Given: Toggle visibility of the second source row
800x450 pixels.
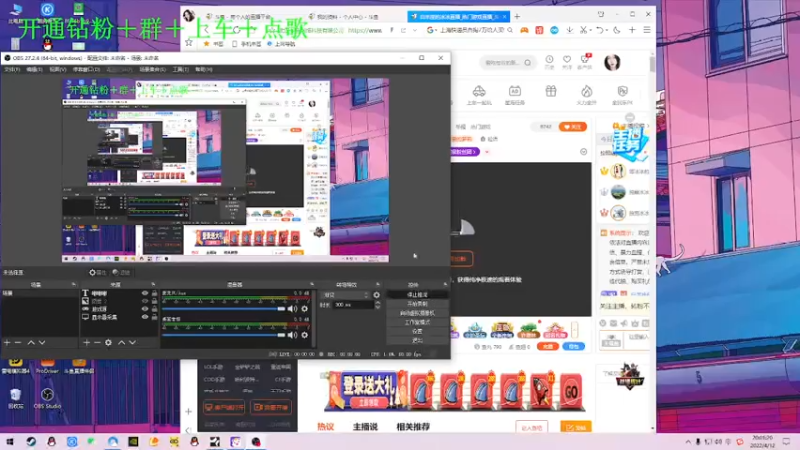Looking at the screenshot, I should [145, 301].
